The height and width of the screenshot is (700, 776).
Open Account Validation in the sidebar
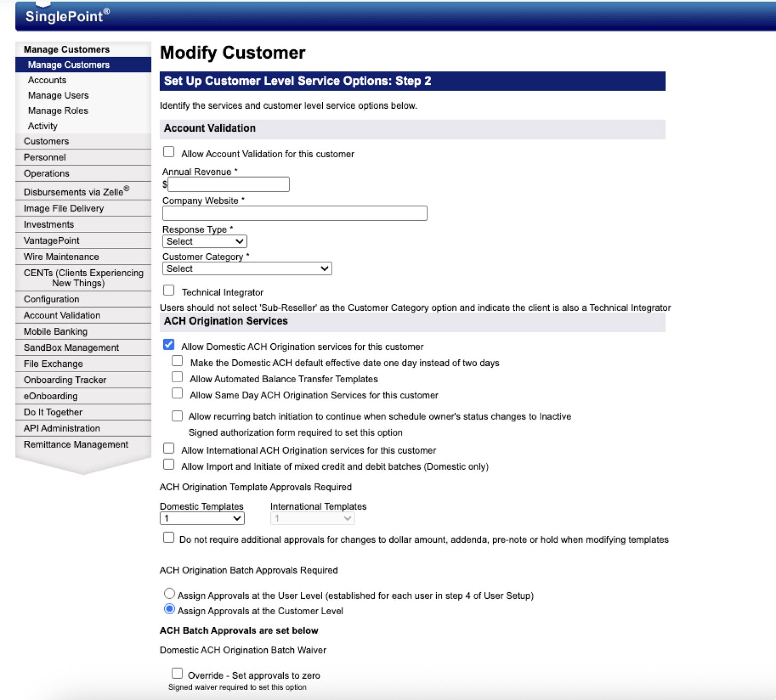coord(83,315)
